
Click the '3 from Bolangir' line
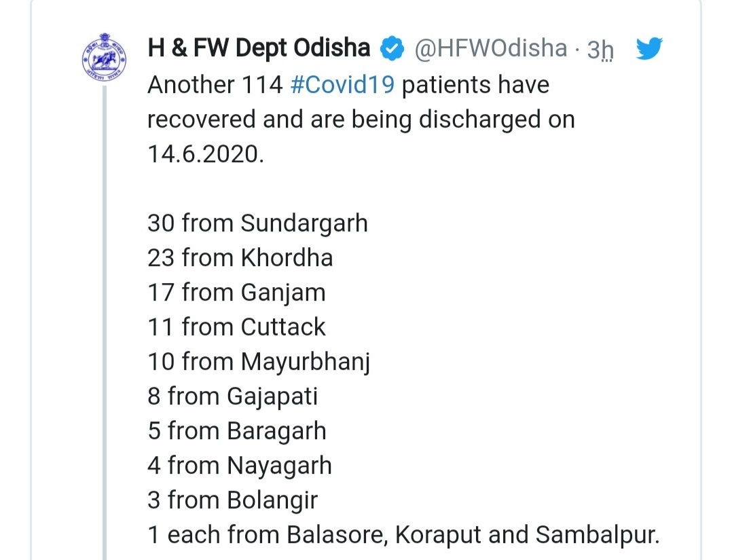[232, 500]
